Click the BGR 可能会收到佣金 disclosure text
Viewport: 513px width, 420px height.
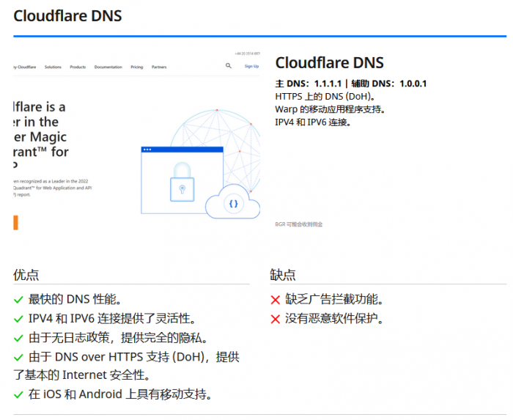click(299, 224)
